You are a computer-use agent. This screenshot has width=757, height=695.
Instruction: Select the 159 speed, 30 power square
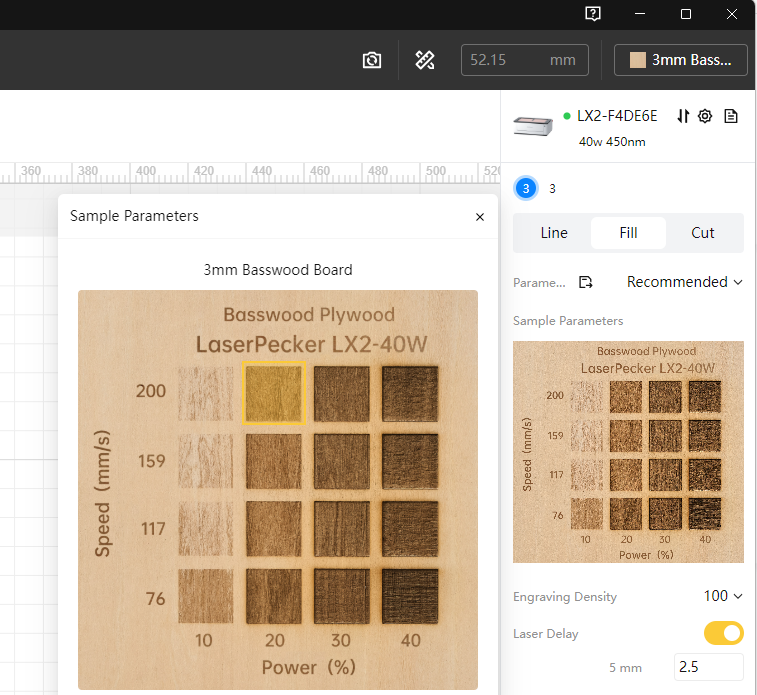[x=342, y=461]
